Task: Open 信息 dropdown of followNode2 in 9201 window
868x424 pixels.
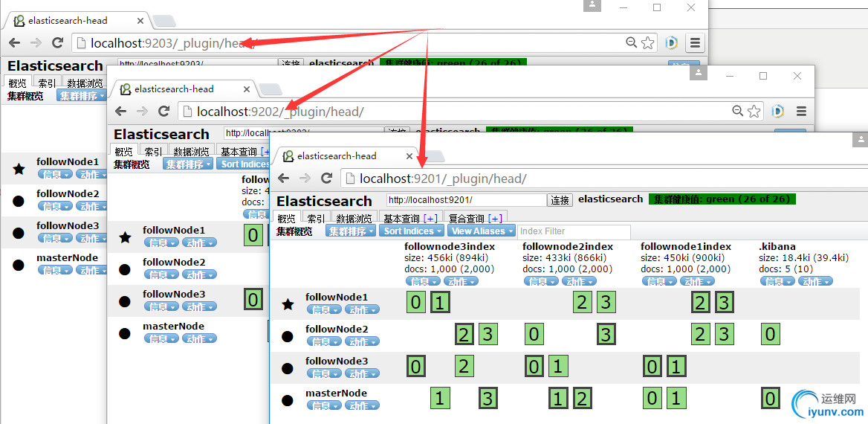Action: [x=324, y=341]
